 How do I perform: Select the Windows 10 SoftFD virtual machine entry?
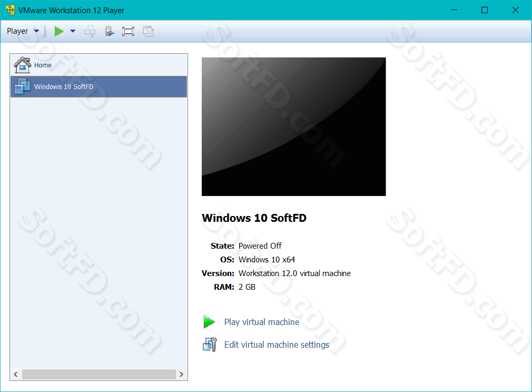click(x=98, y=86)
